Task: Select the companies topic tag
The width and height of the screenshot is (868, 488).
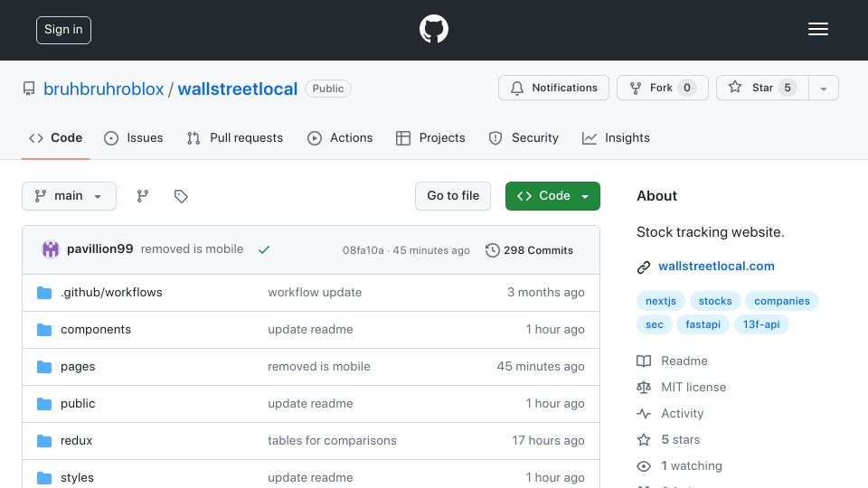Action: click(x=781, y=301)
